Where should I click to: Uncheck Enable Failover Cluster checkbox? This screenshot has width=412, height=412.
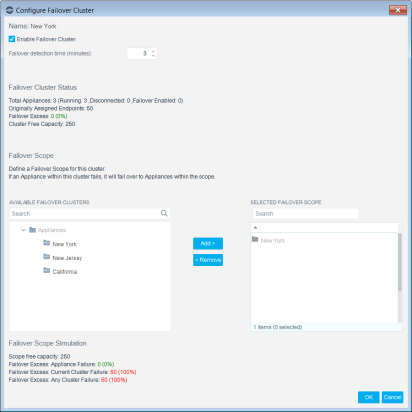click(x=12, y=39)
